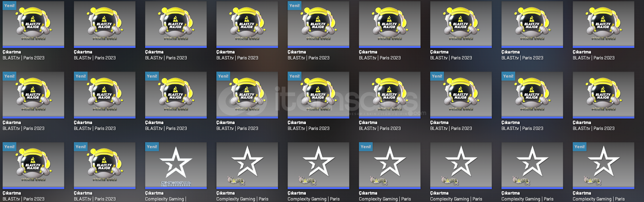644x202 pixels.
Task: Select the middle-row sixth sticker without a 'Yeni!' badge
Action: [389, 95]
